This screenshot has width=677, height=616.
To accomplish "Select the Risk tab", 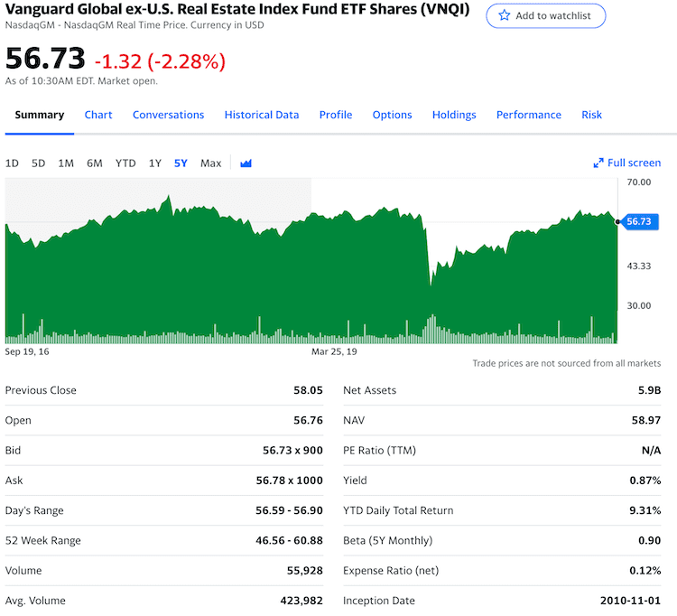I will [x=591, y=115].
